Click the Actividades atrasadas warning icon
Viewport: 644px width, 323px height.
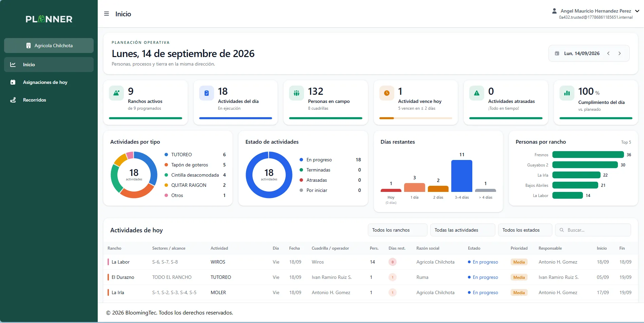pos(477,93)
